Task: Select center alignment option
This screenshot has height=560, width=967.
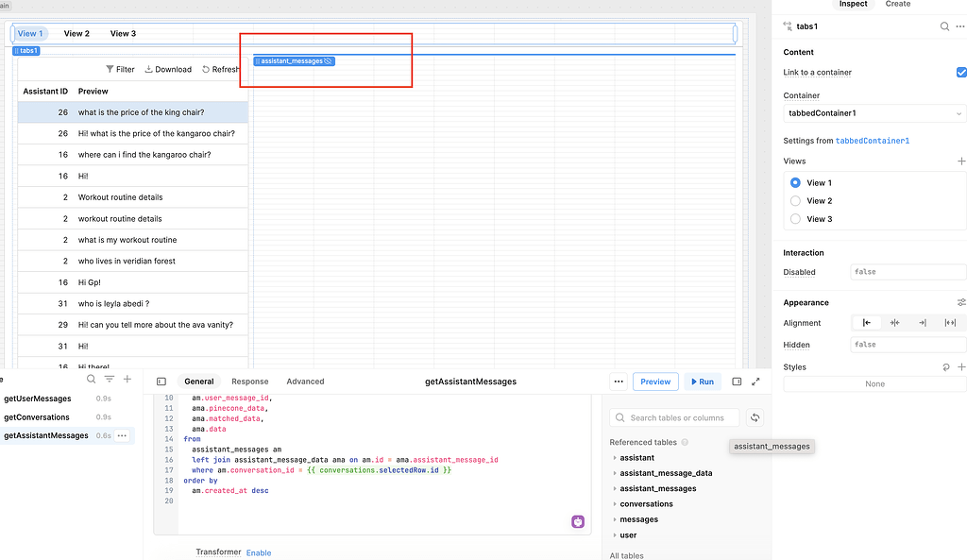Action: pos(894,323)
